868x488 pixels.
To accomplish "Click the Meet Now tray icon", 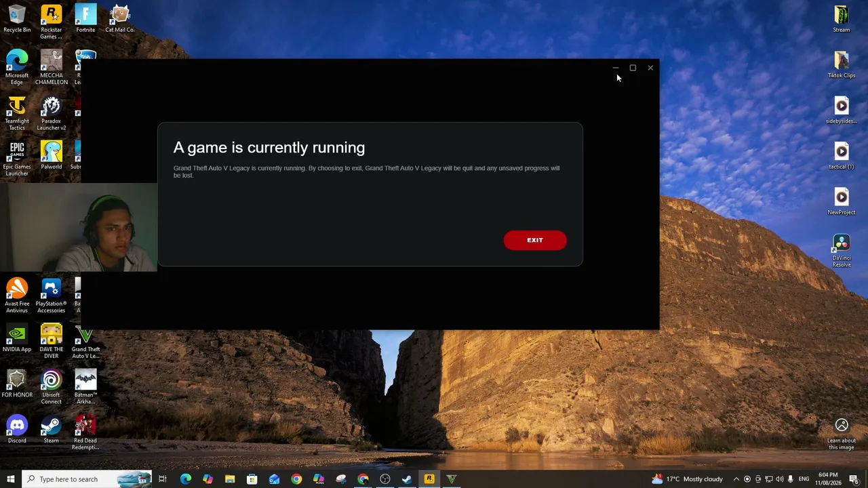I will [758, 479].
